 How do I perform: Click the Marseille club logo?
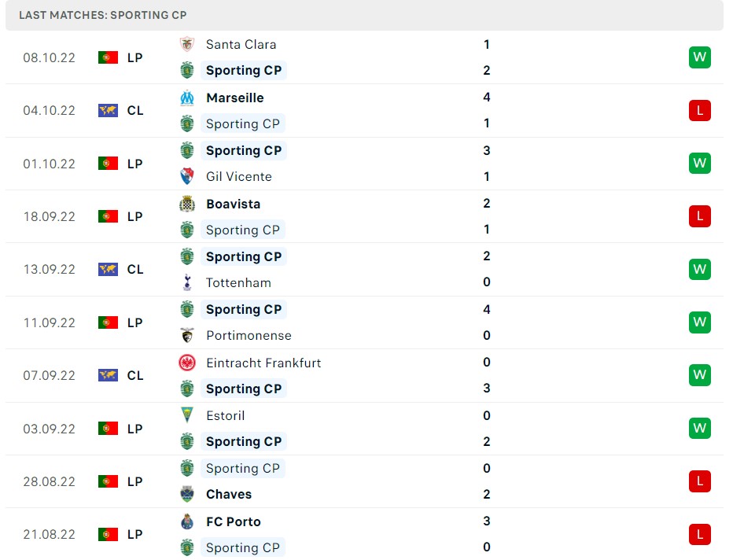pyautogui.click(x=187, y=98)
